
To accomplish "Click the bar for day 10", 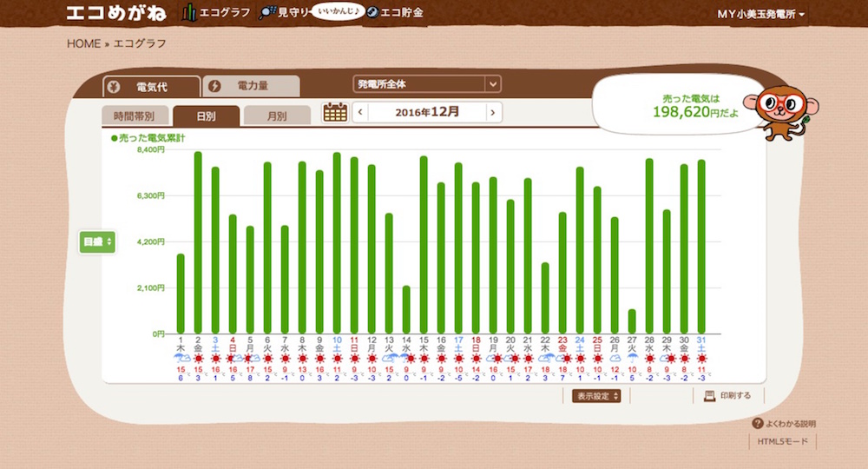I will point(337,243).
